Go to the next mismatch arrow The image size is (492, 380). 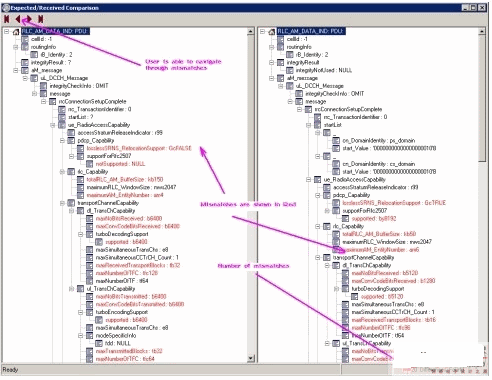click(29, 19)
